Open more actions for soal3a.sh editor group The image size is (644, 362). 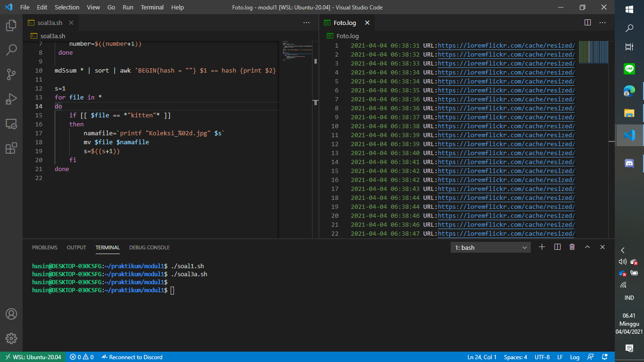point(306,23)
